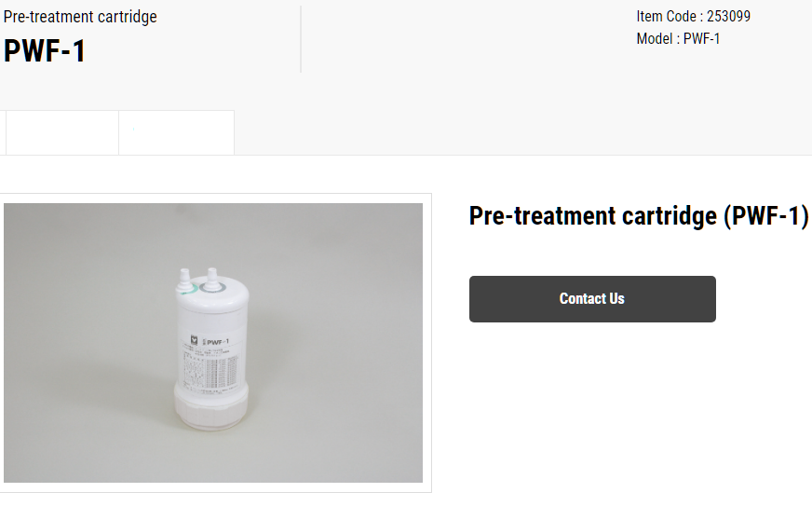The height and width of the screenshot is (520, 812).
Task: Select the second blank tab with the tiny cyan mark
Action: click(x=177, y=132)
